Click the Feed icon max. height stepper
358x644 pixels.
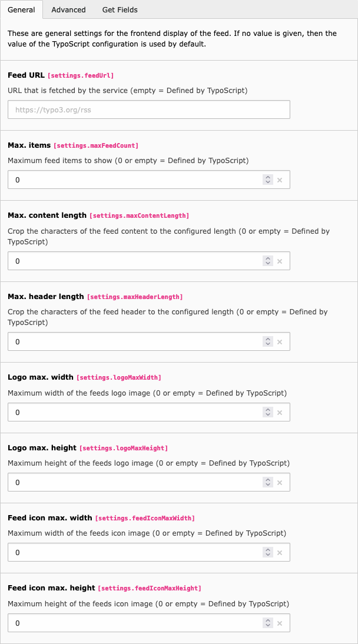[268, 623]
